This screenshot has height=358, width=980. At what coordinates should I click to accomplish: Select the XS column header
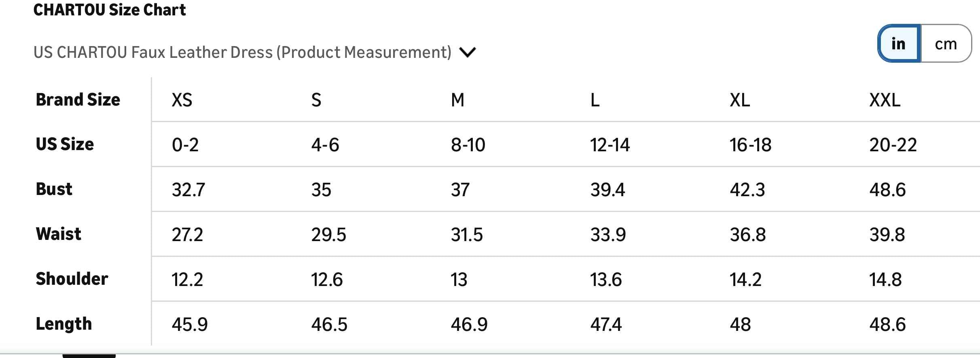click(x=182, y=100)
